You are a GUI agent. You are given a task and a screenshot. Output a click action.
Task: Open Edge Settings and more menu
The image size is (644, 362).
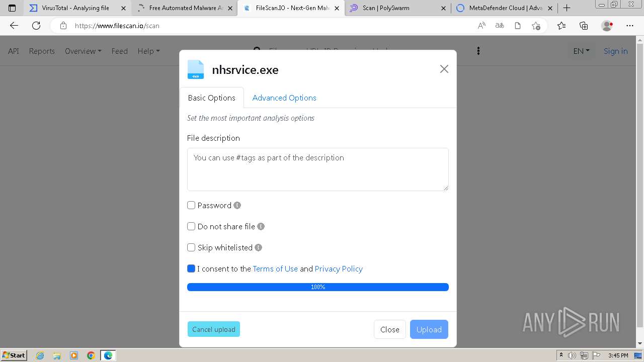(x=630, y=26)
